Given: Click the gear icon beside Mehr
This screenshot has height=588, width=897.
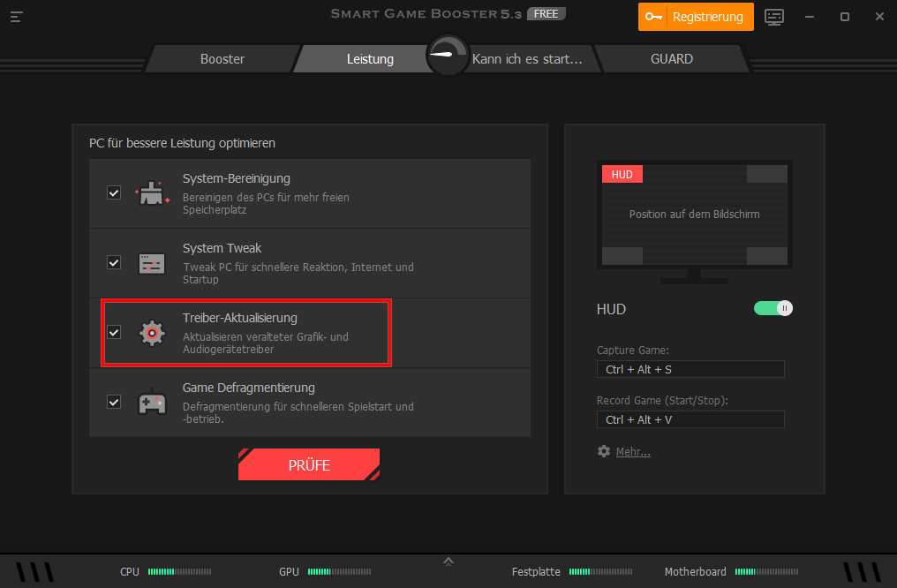Looking at the screenshot, I should 604,451.
